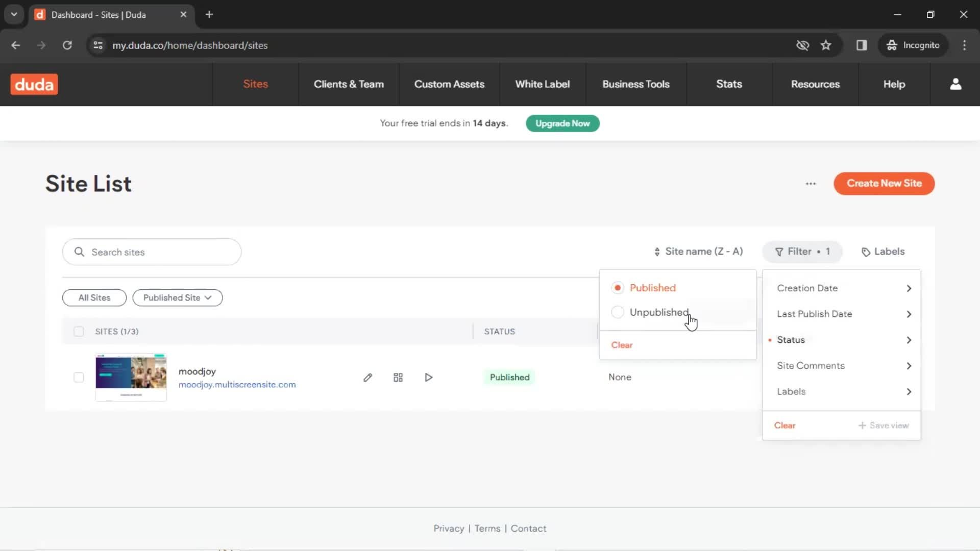Screen dimensions: 980x551
Task: Open the Terms footer link
Action: coord(487,529)
